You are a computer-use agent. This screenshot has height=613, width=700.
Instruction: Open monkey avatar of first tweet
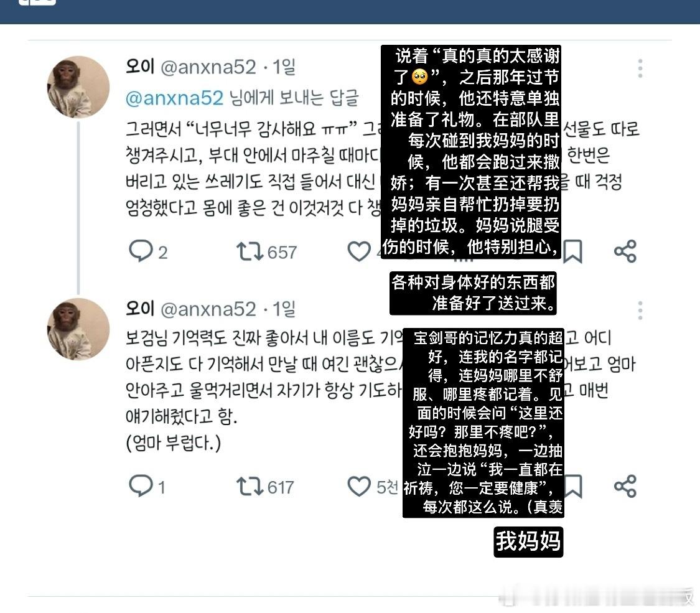(78, 87)
